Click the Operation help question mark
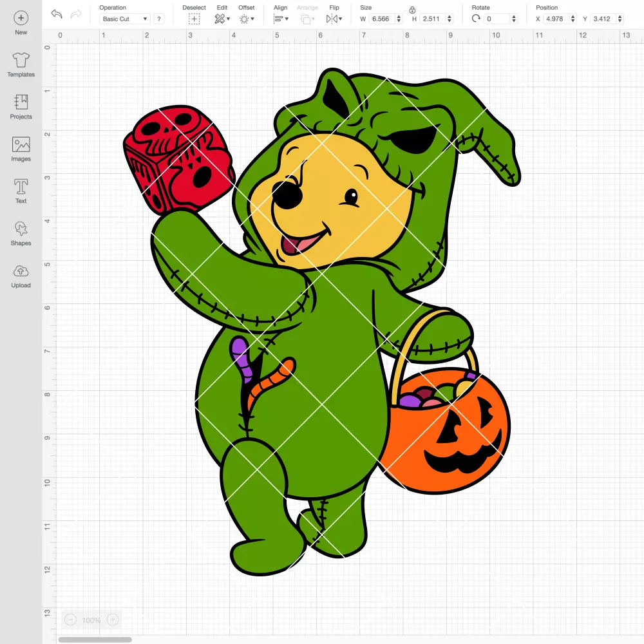644x644 pixels. [159, 19]
